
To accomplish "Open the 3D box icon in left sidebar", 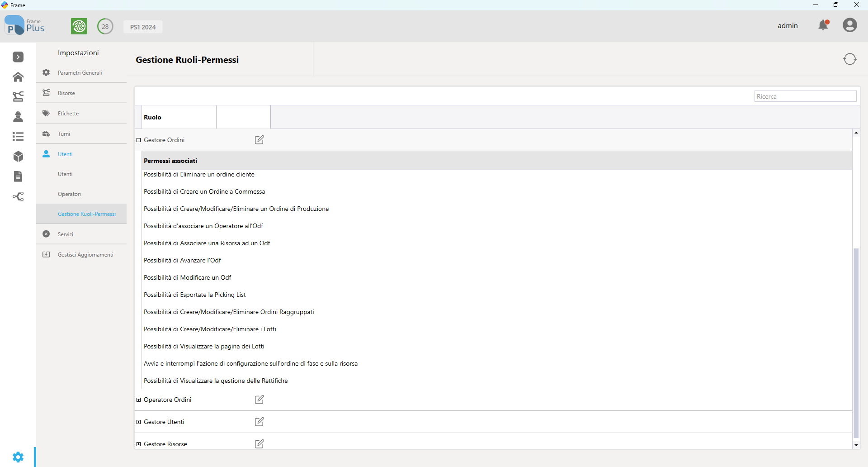I will point(18,157).
